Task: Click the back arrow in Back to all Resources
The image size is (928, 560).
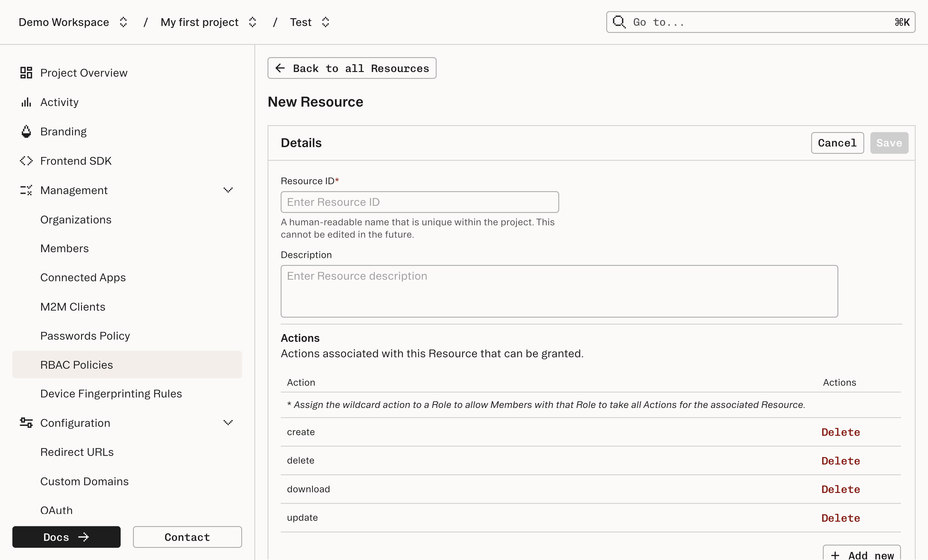Action: (x=280, y=68)
